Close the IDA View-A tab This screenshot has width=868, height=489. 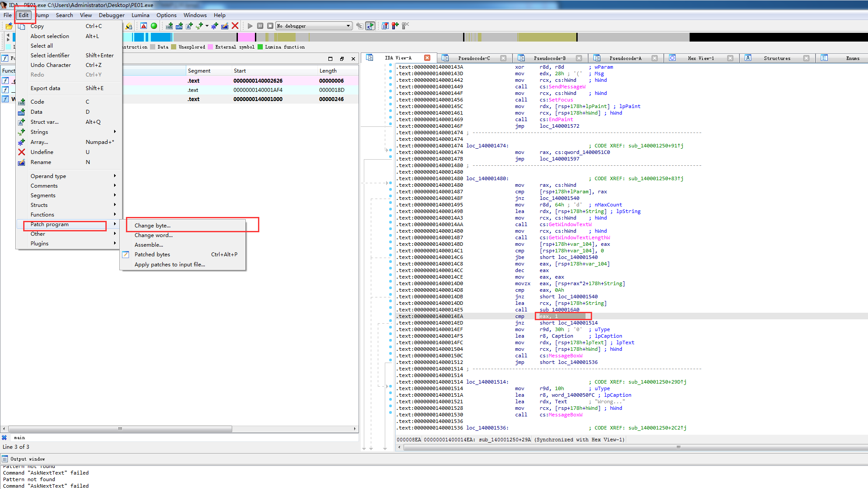(x=427, y=58)
